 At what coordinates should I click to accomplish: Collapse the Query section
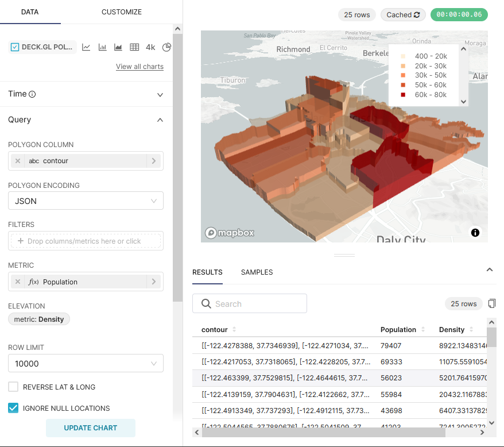160,120
